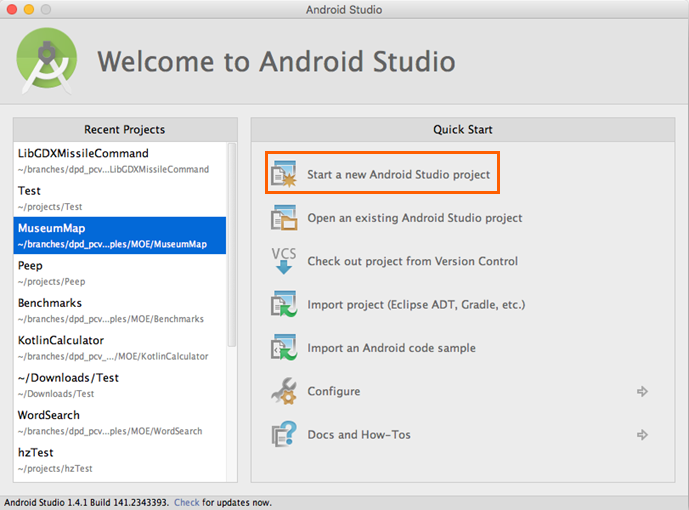Viewport: 689px width, 510px height.
Task: Open the LibGDXMissileCommand recent project
Action: 120,161
